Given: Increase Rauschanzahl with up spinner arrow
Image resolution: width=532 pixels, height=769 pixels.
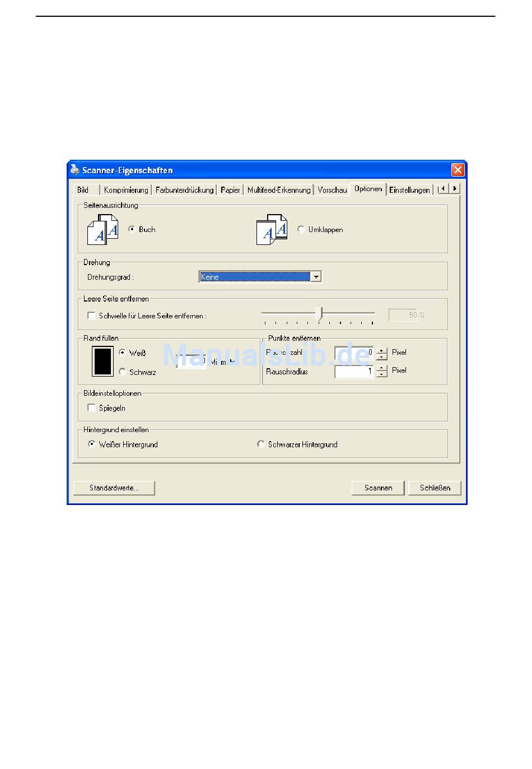Looking at the screenshot, I should 381,351.
